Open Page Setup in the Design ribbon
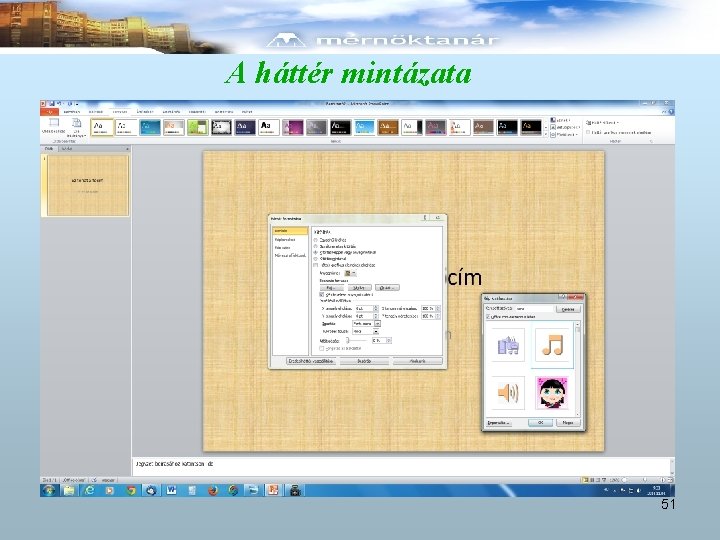This screenshot has height=540, width=720. coord(53,125)
